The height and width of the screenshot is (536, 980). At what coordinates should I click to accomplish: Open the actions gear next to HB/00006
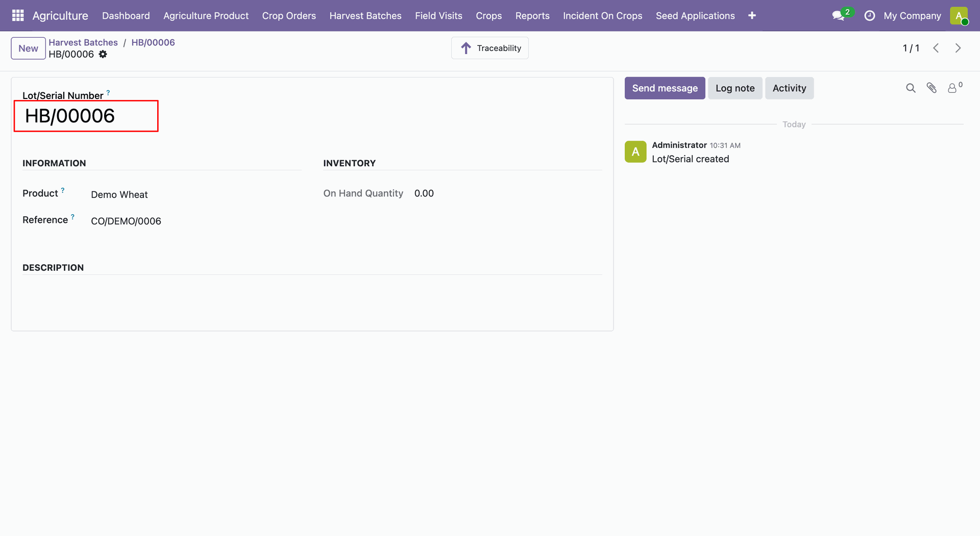click(x=103, y=54)
